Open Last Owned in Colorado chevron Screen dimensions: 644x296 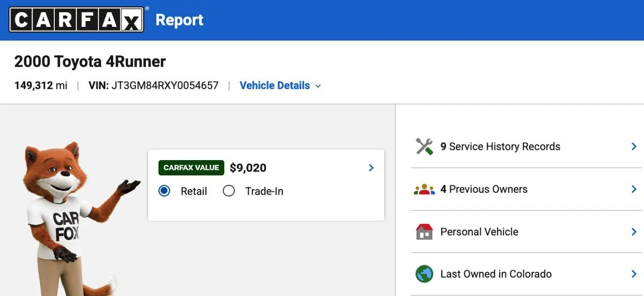pyautogui.click(x=634, y=274)
